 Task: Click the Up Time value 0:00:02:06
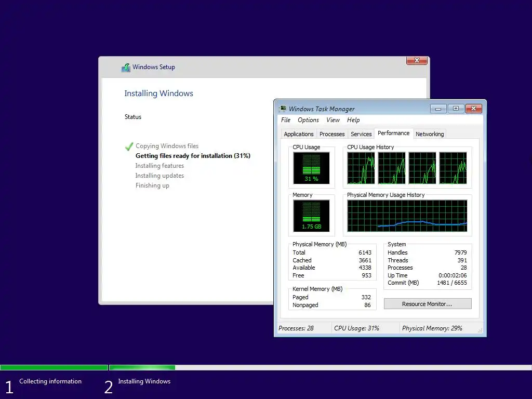pos(453,275)
